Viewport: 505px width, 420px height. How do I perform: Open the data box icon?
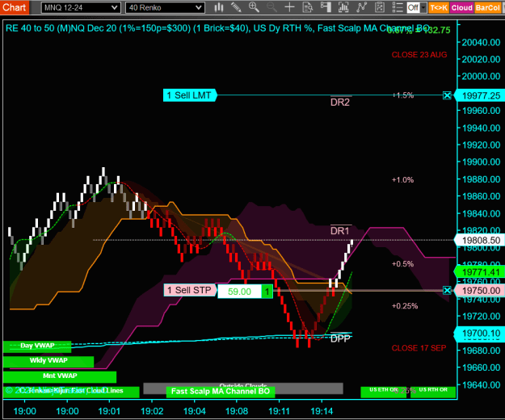pyautogui.click(x=308, y=7)
